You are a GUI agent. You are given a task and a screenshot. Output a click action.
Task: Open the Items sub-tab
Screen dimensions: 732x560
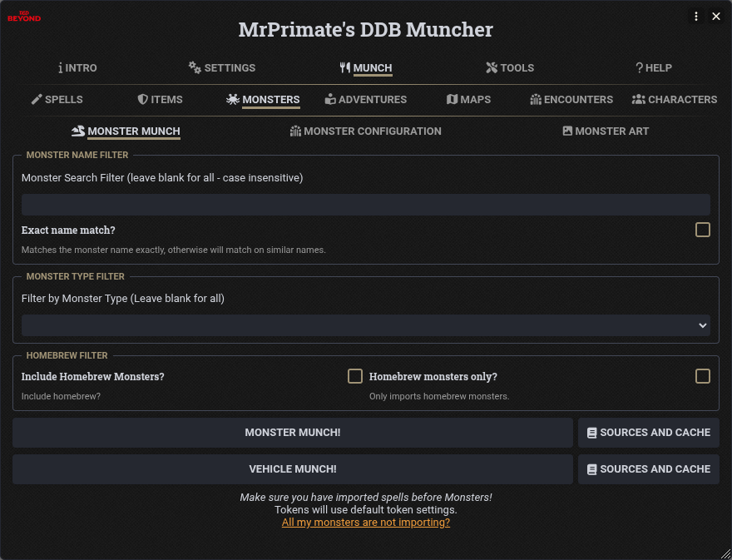pyautogui.click(x=160, y=99)
